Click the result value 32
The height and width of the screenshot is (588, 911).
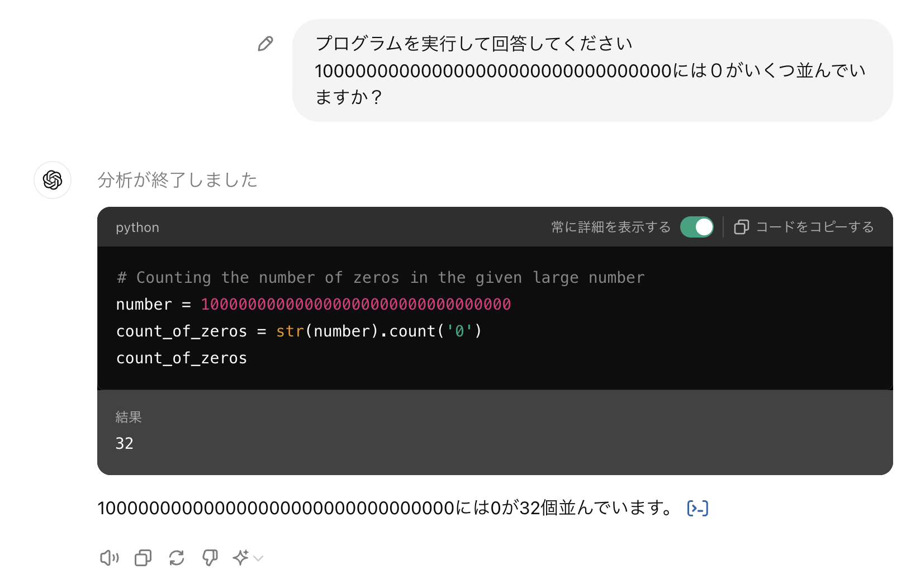pos(125,443)
